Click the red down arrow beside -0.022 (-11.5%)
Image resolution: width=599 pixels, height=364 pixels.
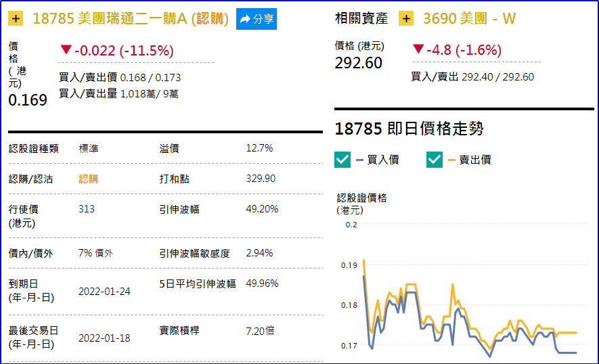[65, 50]
